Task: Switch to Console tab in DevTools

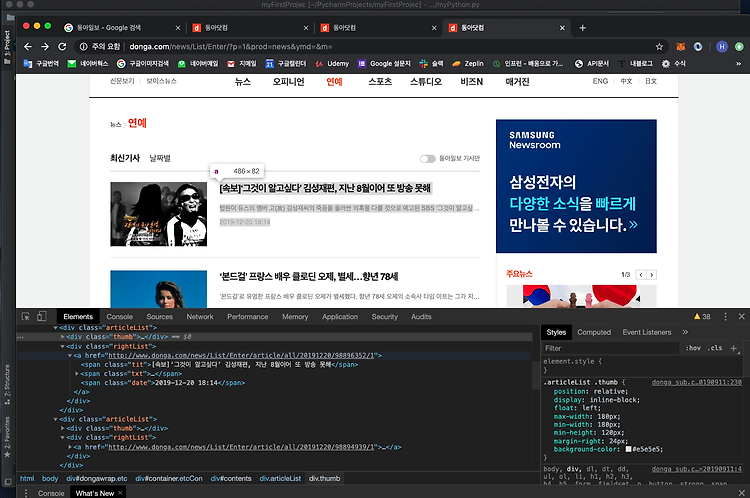Action: click(120, 317)
